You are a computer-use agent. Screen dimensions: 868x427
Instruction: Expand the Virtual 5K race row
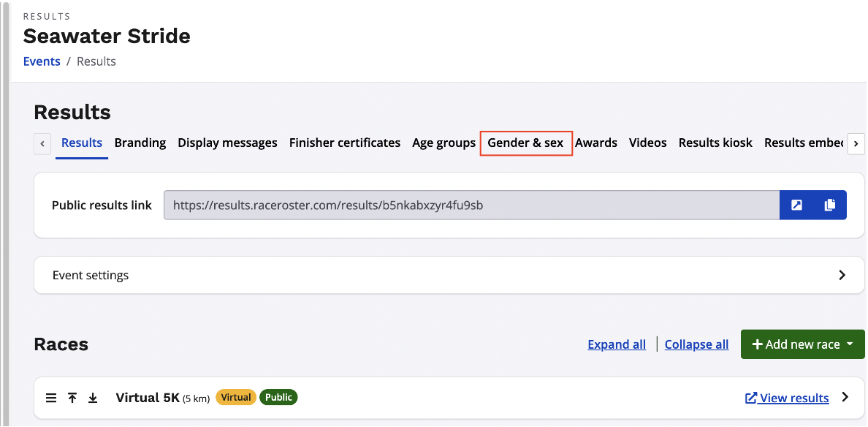[845, 398]
